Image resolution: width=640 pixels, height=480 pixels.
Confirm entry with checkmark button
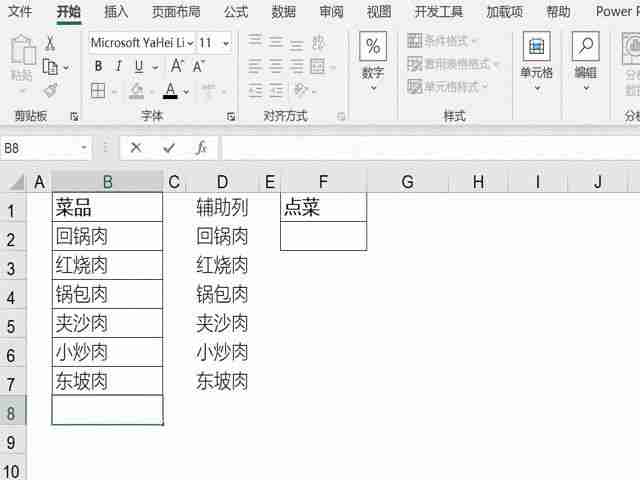[169, 148]
